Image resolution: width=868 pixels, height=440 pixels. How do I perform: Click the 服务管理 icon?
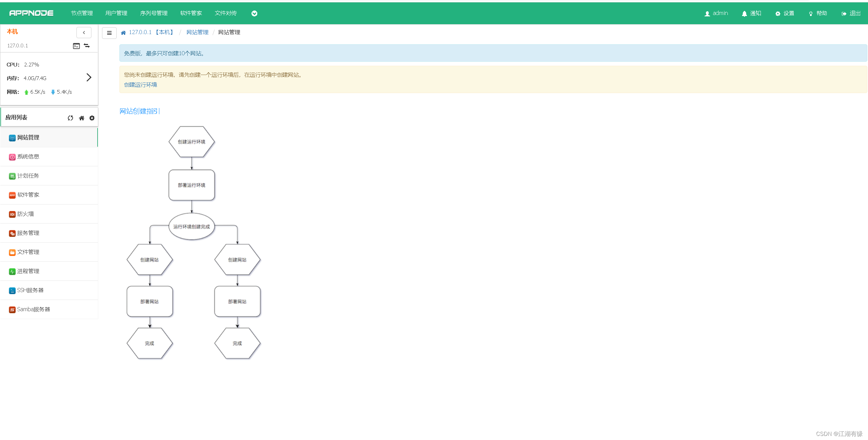(x=12, y=233)
